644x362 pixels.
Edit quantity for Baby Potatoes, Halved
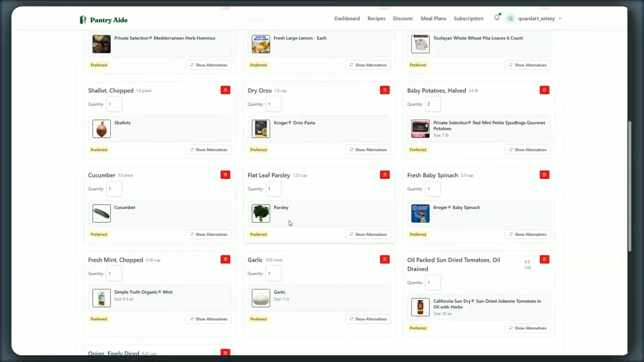pos(433,104)
